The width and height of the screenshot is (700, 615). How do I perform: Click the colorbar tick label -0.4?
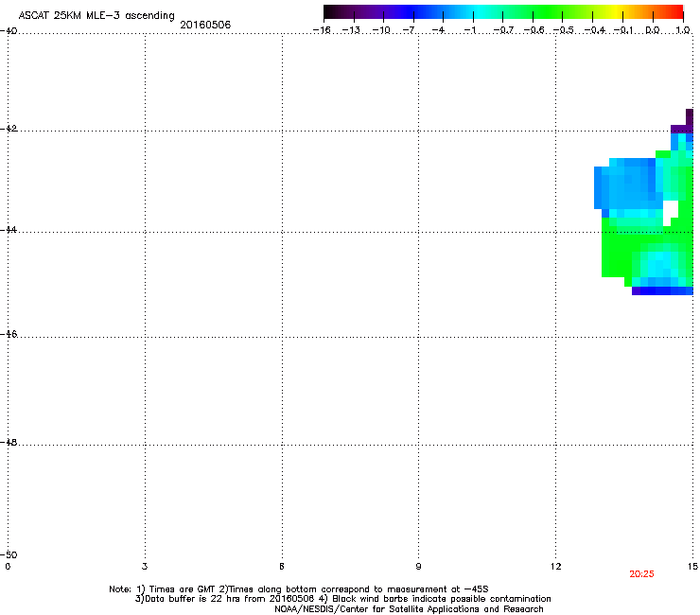(595, 30)
